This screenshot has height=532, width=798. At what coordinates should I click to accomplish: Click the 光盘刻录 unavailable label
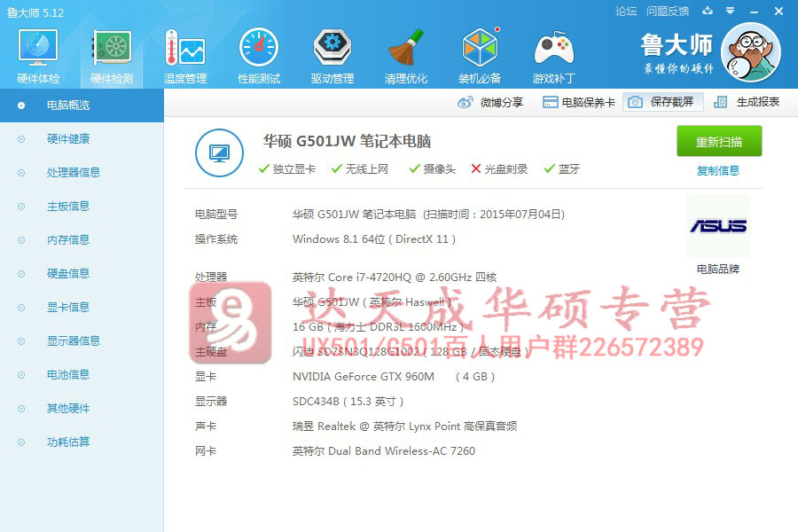[x=506, y=169]
